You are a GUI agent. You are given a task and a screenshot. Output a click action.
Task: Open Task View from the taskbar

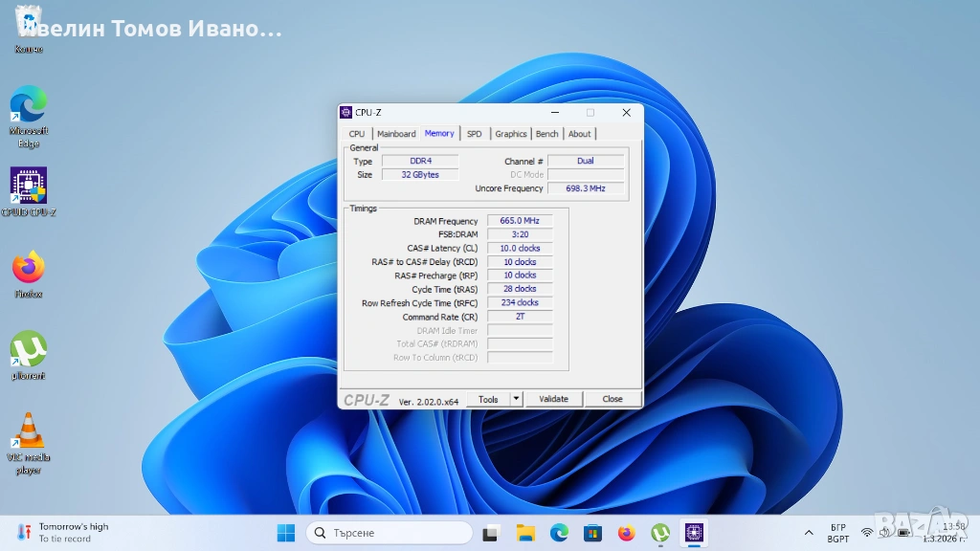pos(491,533)
